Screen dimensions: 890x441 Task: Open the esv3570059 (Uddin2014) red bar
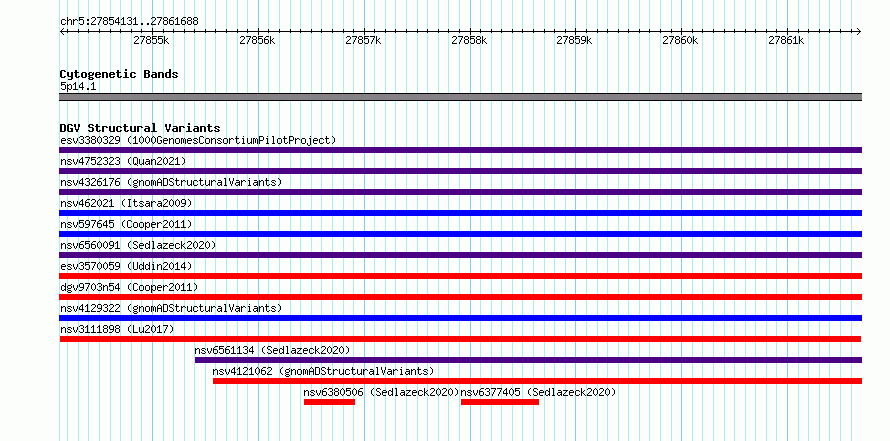(x=460, y=276)
